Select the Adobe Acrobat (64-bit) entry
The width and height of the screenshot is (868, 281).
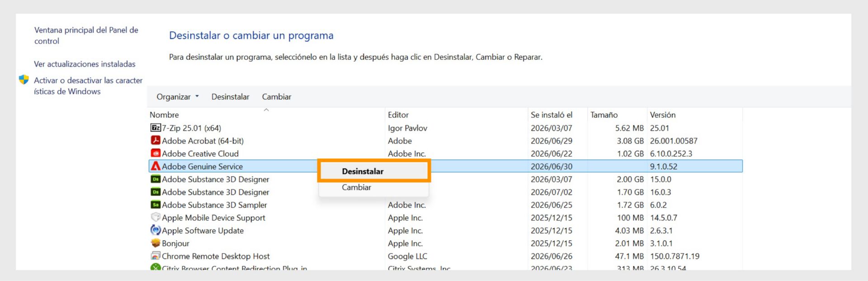(445, 141)
